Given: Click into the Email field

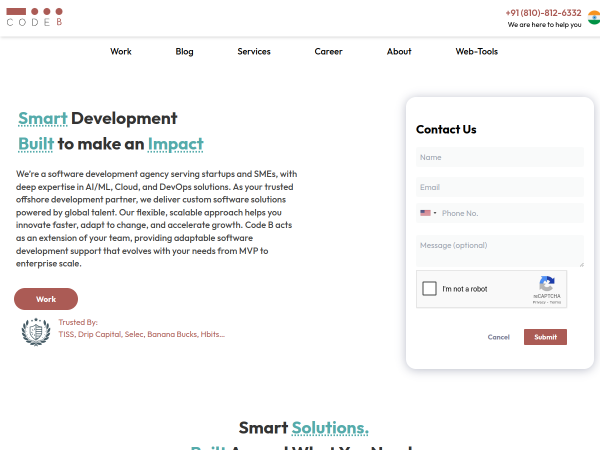Looking at the screenshot, I should [499, 187].
